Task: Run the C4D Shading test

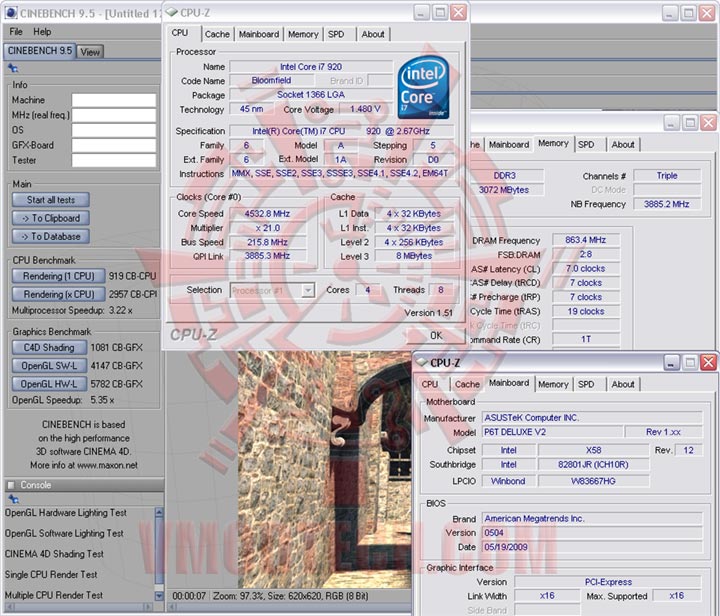Action: pos(49,347)
